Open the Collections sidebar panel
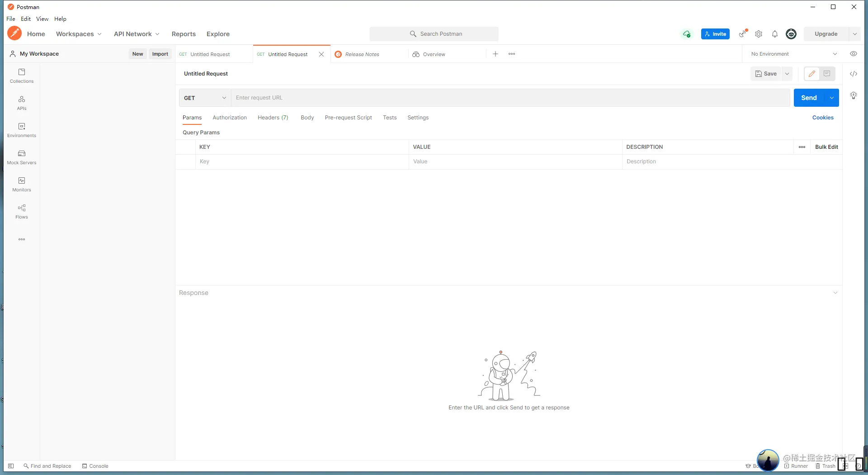Image resolution: width=868 pixels, height=475 pixels. point(22,76)
